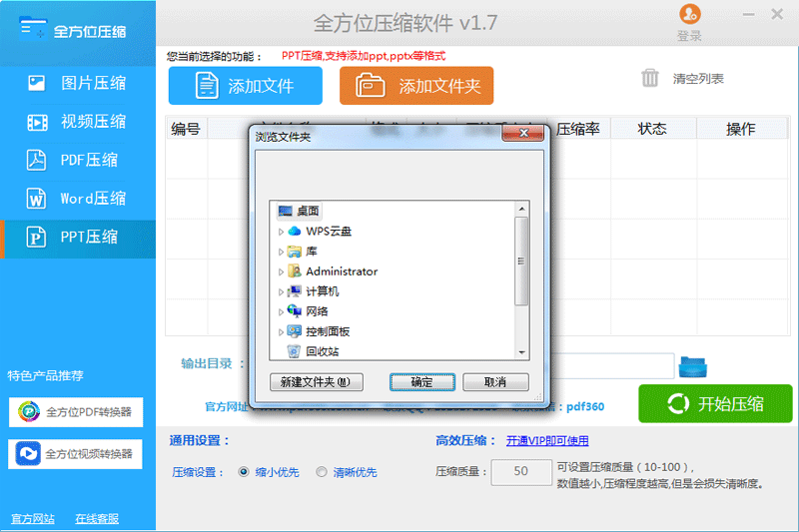Click the 状态 column header

653,129
